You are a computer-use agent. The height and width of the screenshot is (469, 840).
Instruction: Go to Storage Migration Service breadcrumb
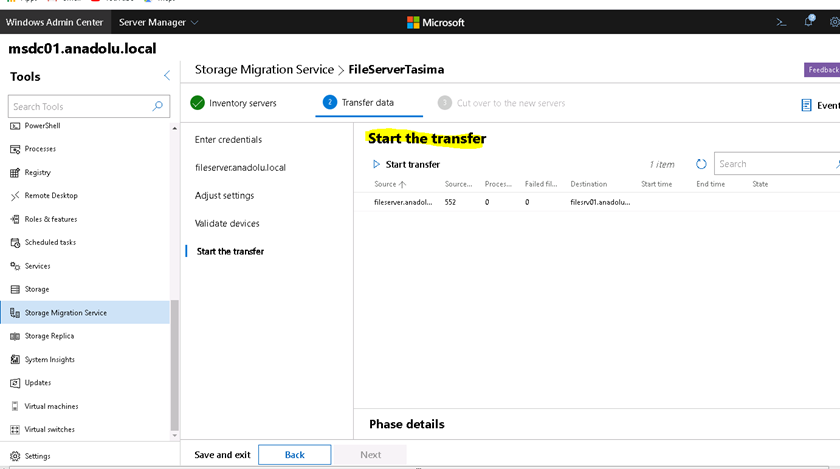264,70
